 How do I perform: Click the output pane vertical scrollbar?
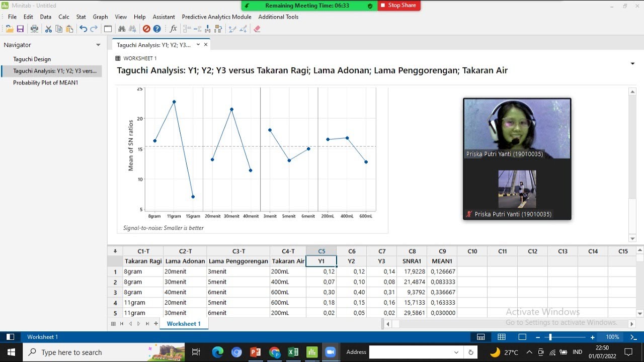[632, 217]
